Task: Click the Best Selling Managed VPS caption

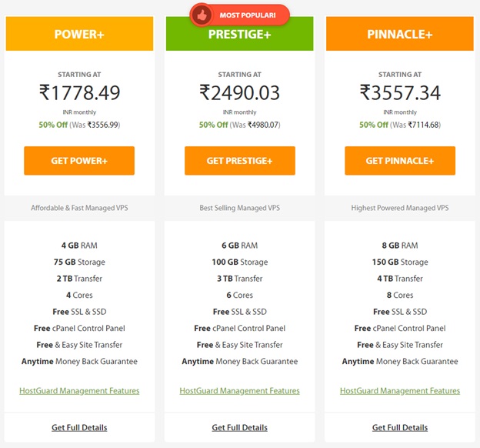Action: click(240, 208)
